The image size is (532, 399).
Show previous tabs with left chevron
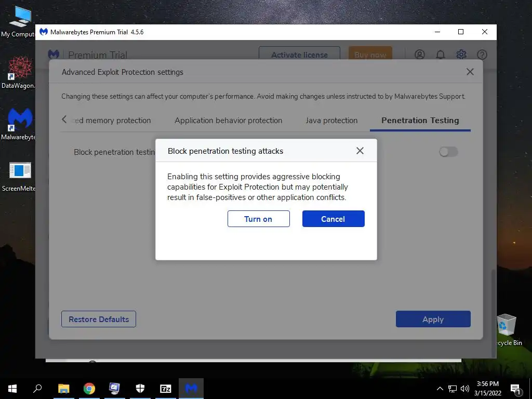(64, 119)
